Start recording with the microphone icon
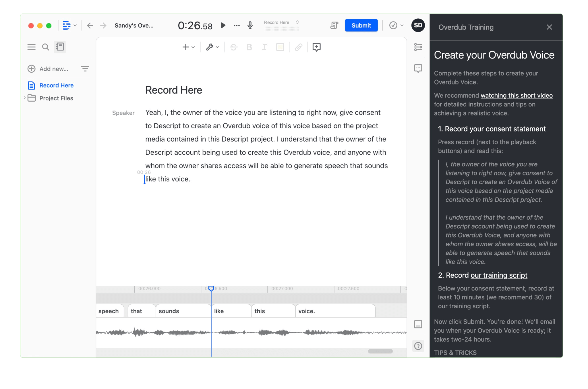Screen dimensions: 588x389 coord(249,25)
